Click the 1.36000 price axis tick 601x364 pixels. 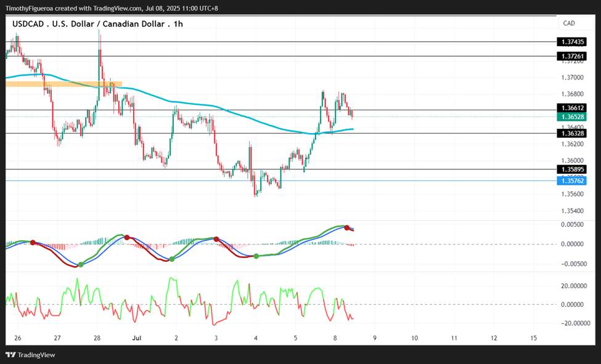(572, 161)
